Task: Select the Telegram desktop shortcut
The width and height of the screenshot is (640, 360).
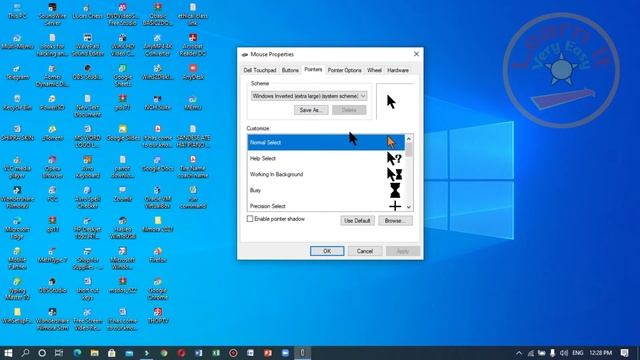Action: (17, 72)
